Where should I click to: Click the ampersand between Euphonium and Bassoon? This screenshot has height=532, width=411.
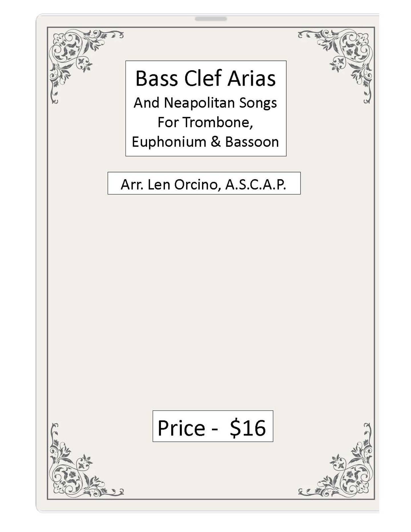click(215, 142)
